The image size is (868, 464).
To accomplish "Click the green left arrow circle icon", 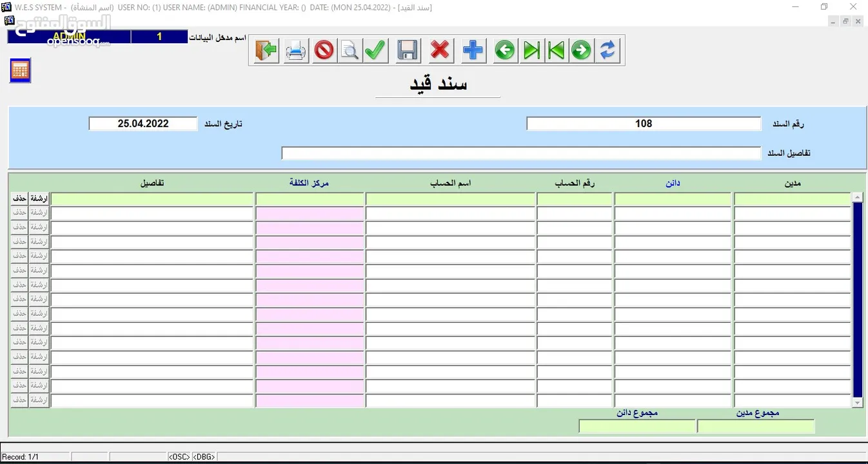I will [x=505, y=50].
